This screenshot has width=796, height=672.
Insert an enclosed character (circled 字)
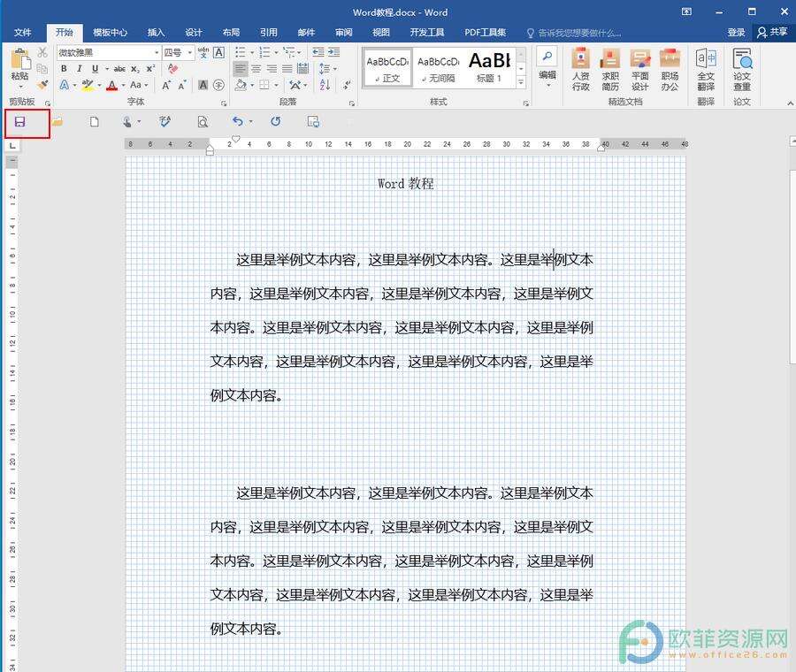click(218, 85)
